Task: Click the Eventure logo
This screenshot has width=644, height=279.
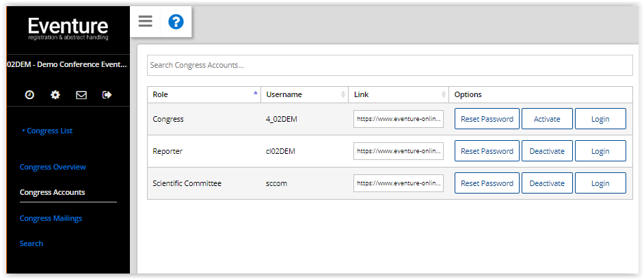Action: click(x=68, y=29)
